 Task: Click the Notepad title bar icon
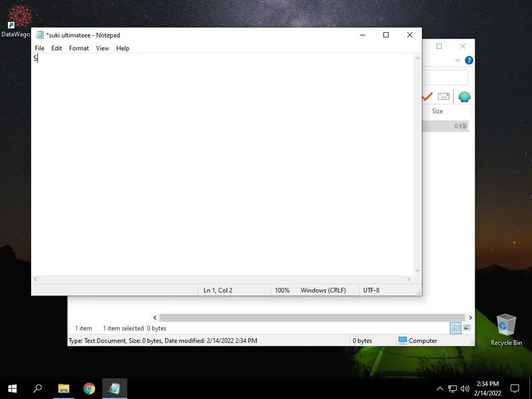tap(39, 35)
